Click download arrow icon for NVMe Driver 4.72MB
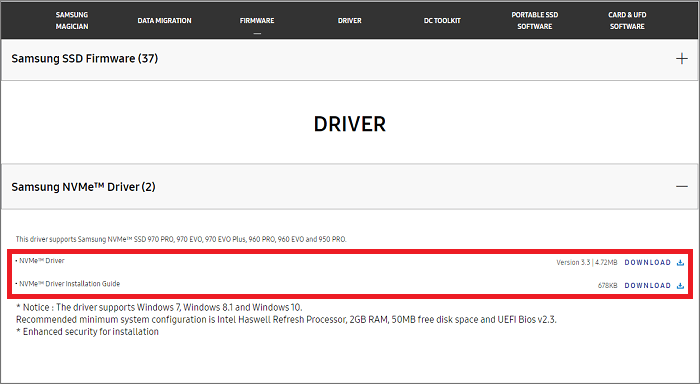The image size is (700, 384). 680,263
